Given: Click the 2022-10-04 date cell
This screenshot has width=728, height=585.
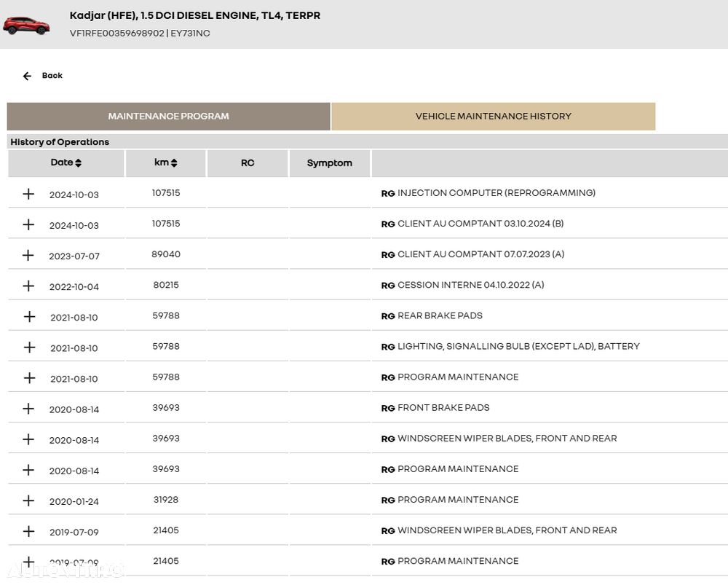Looking at the screenshot, I should point(74,287).
